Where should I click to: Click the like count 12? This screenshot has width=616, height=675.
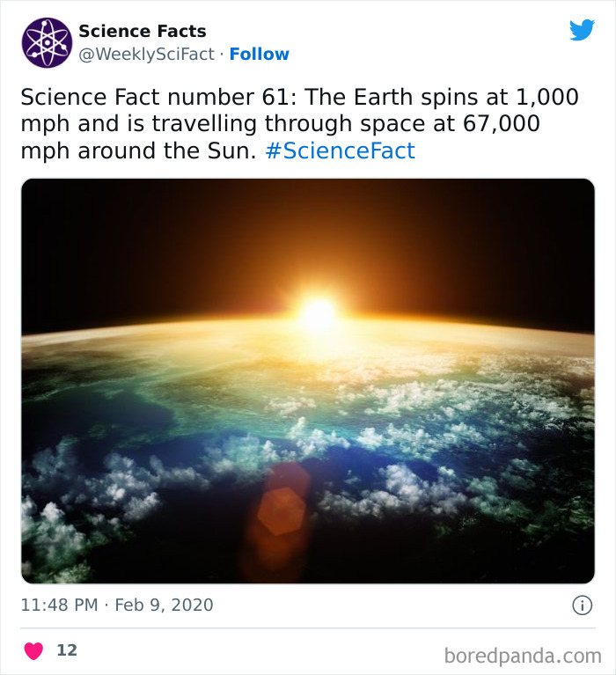coord(67,650)
